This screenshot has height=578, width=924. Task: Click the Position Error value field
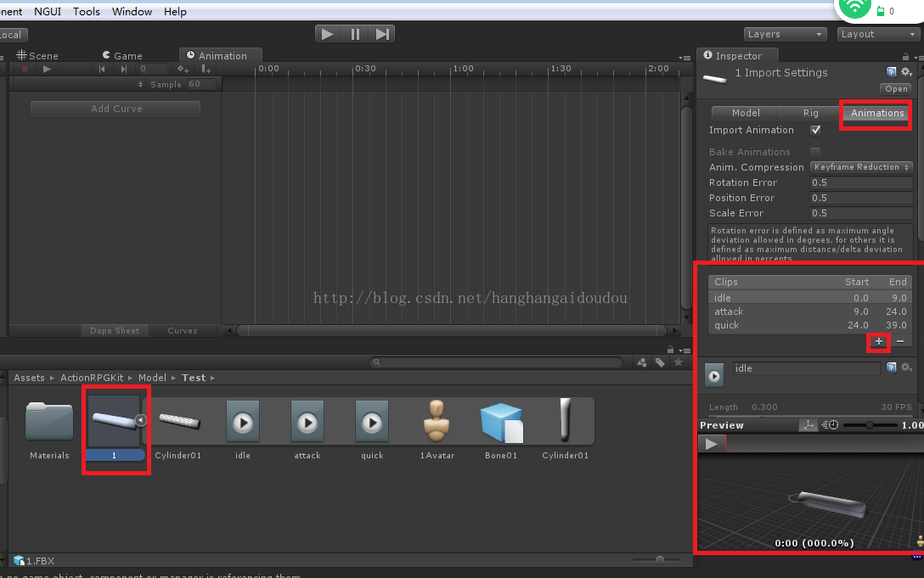pos(861,198)
